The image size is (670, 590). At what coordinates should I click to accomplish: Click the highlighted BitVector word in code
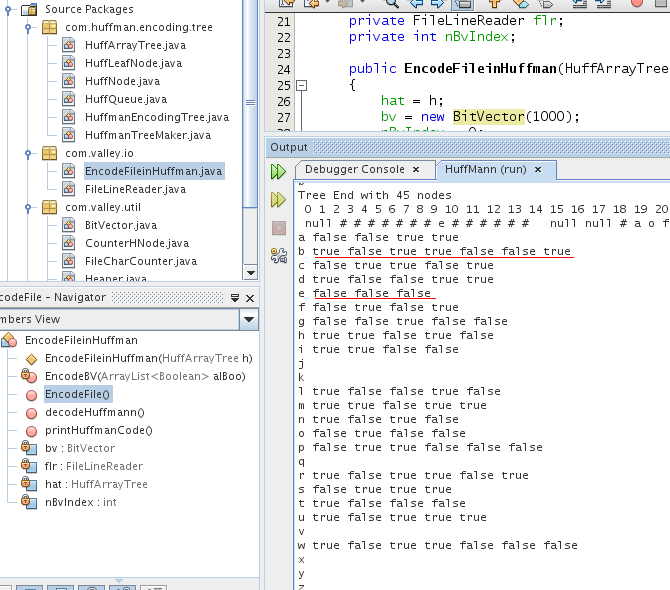click(x=488, y=116)
